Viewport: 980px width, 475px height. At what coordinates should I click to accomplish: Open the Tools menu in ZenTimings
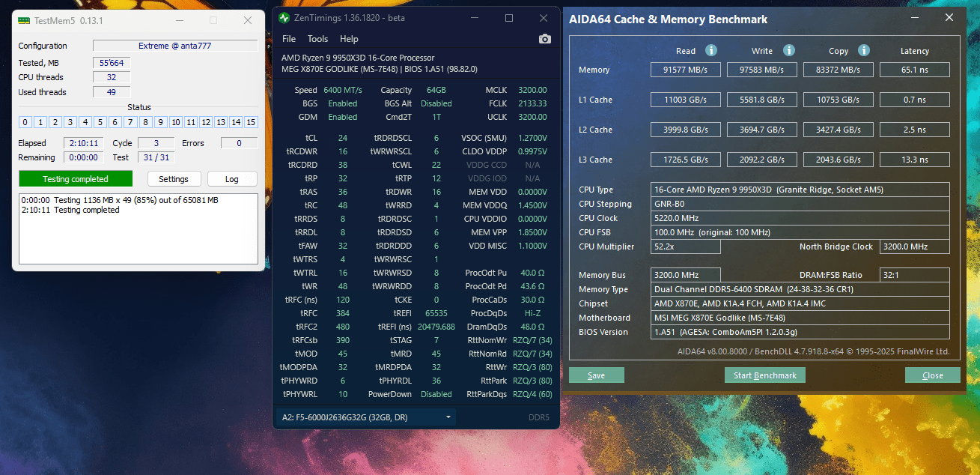point(317,39)
